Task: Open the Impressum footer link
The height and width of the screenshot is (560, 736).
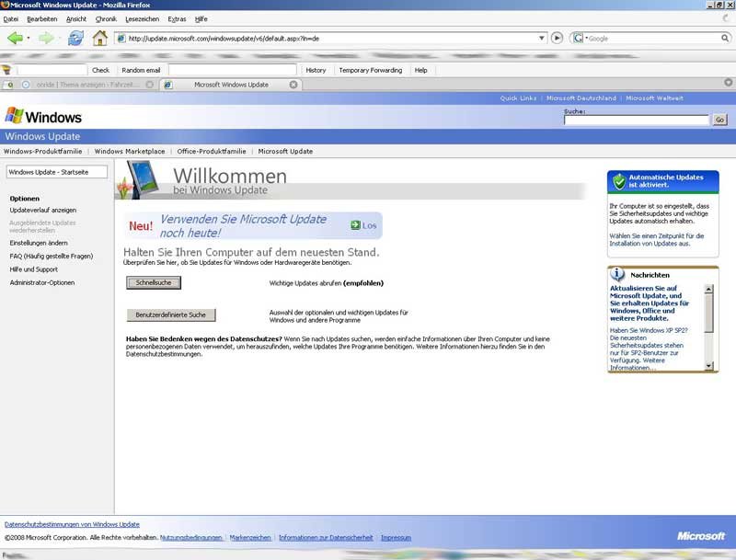Action: (x=396, y=538)
